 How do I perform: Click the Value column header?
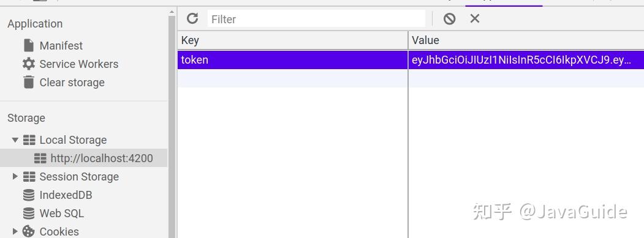pyautogui.click(x=526, y=40)
